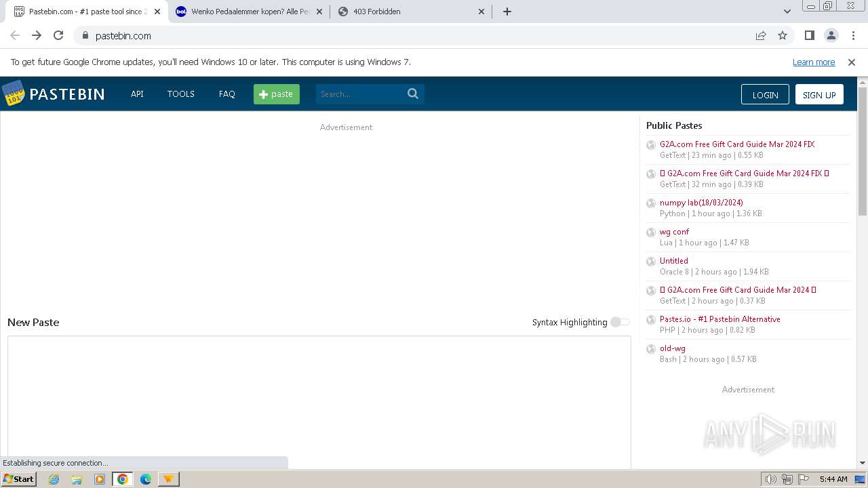Open the network tray icon
This screenshot has width=868, height=488.
coord(787,479)
